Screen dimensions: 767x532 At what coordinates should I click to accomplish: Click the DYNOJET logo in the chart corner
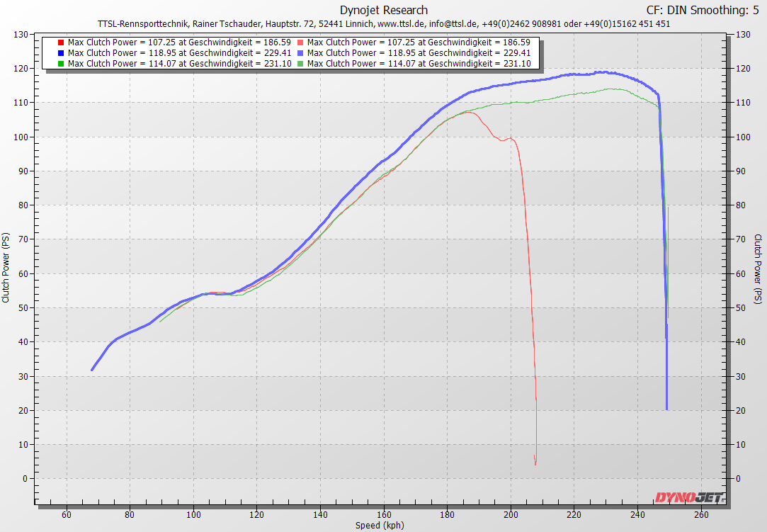pyautogui.click(x=688, y=497)
